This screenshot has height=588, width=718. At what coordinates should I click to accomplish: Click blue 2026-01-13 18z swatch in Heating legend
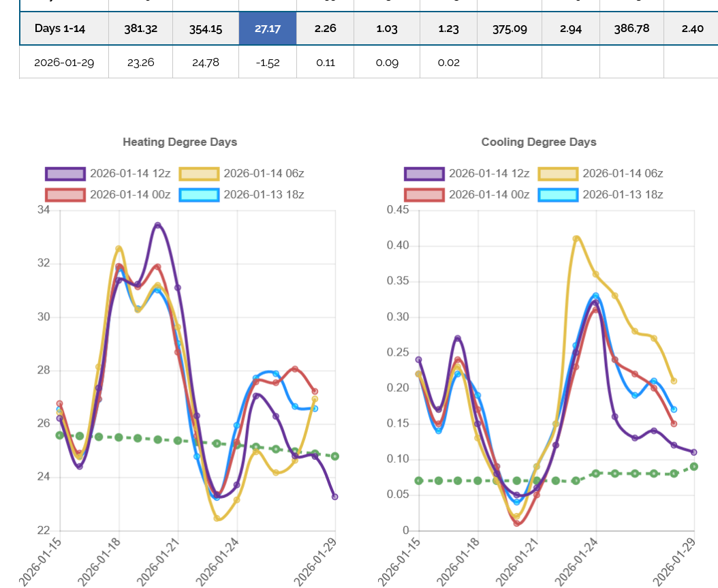[x=199, y=195]
